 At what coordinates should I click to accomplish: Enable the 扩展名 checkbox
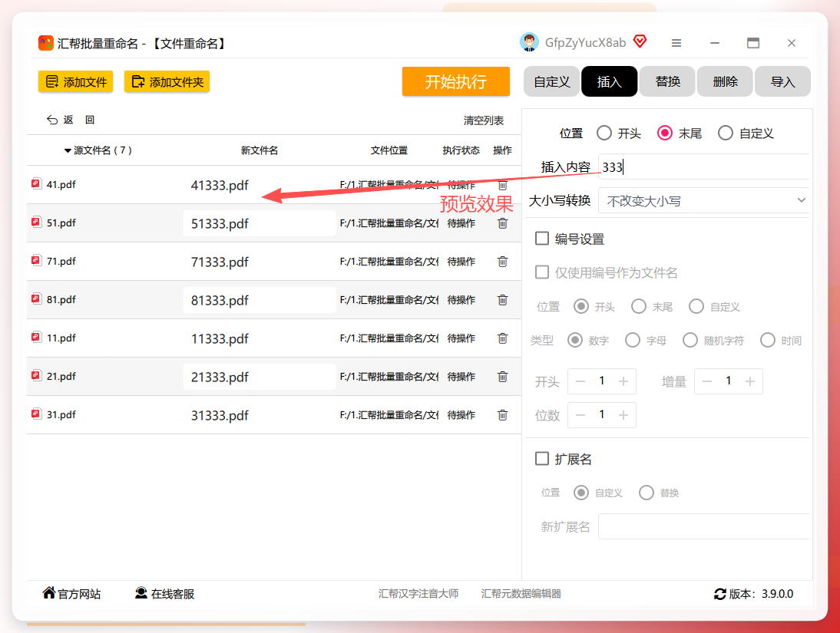click(x=542, y=458)
